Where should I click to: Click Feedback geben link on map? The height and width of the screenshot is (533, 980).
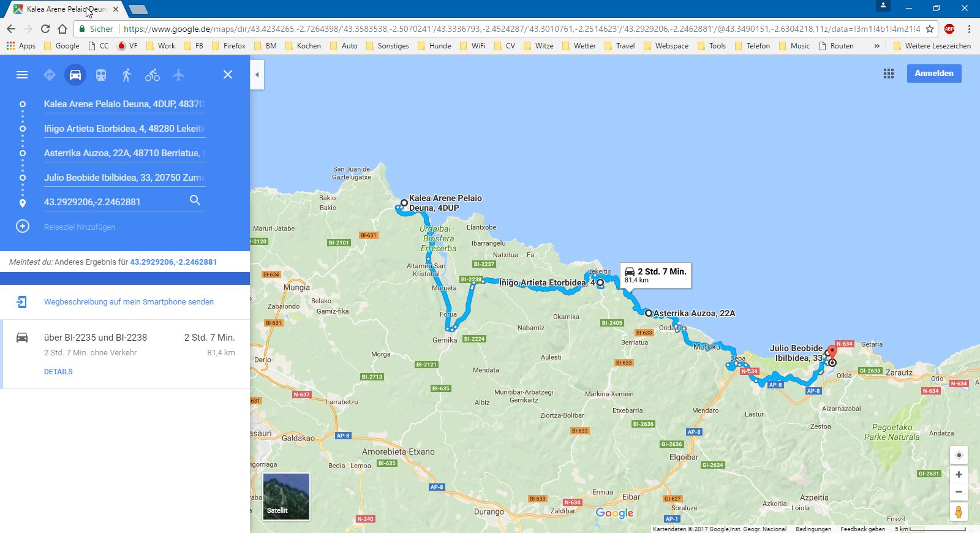[862, 529]
